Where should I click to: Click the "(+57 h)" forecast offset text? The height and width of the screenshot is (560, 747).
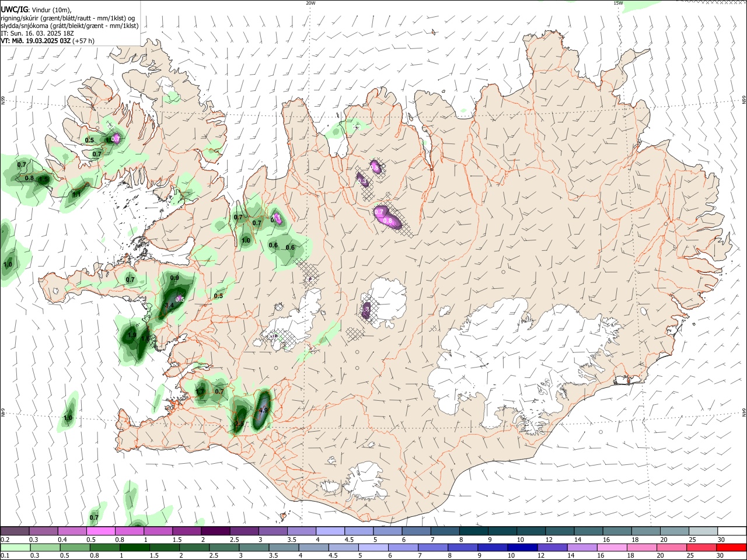pyautogui.click(x=83, y=41)
